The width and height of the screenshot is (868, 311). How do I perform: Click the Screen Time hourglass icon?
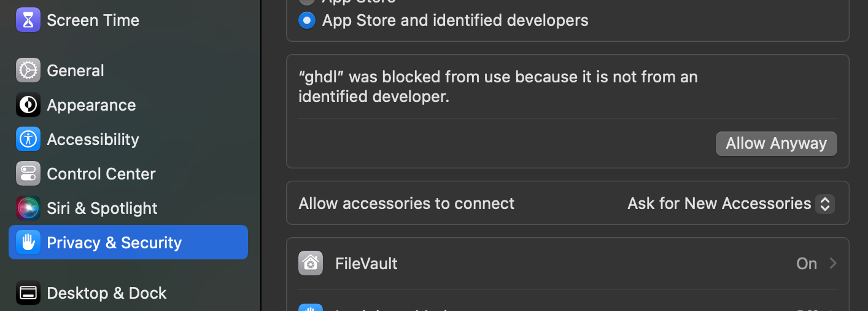(x=28, y=20)
